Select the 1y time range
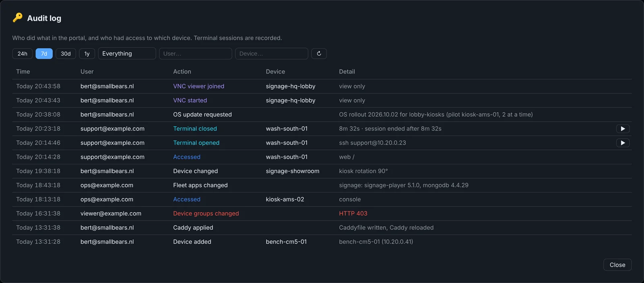644x283 pixels. click(x=87, y=53)
